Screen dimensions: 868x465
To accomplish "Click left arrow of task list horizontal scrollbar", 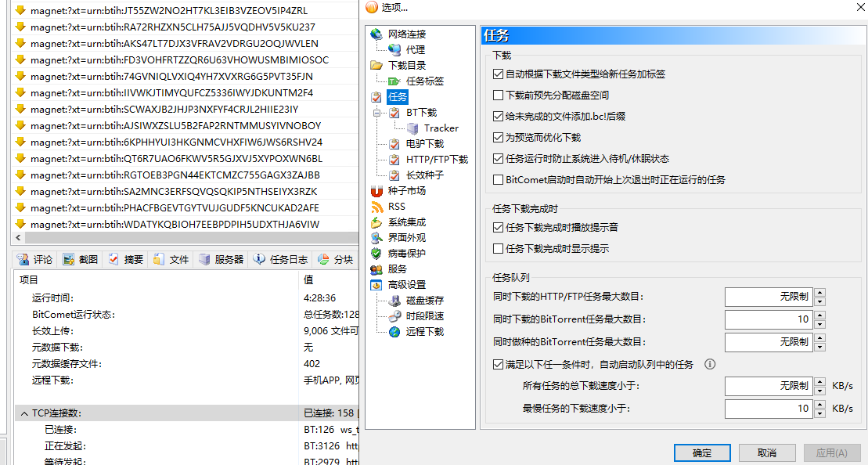I will pos(17,237).
